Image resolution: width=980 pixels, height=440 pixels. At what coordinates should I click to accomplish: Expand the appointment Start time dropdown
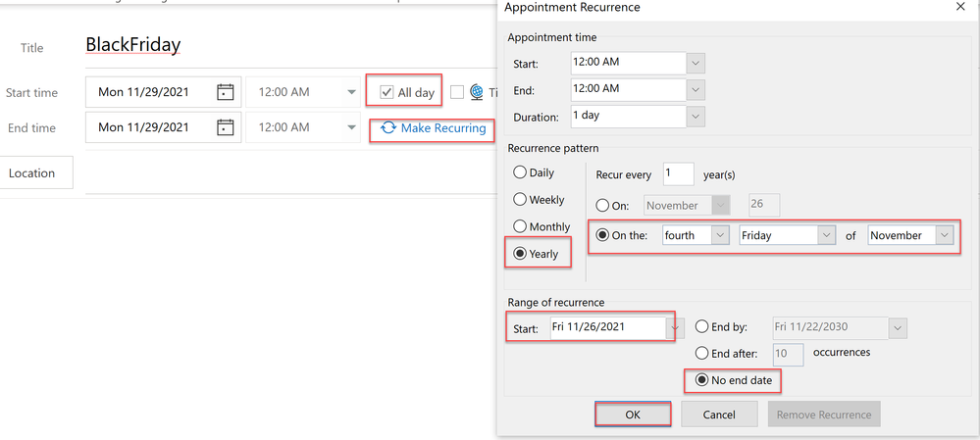(x=696, y=62)
